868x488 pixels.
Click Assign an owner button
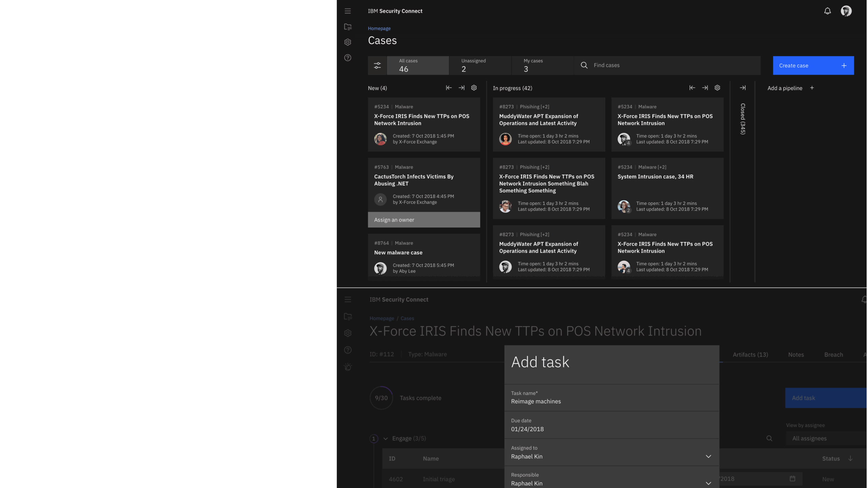424,220
